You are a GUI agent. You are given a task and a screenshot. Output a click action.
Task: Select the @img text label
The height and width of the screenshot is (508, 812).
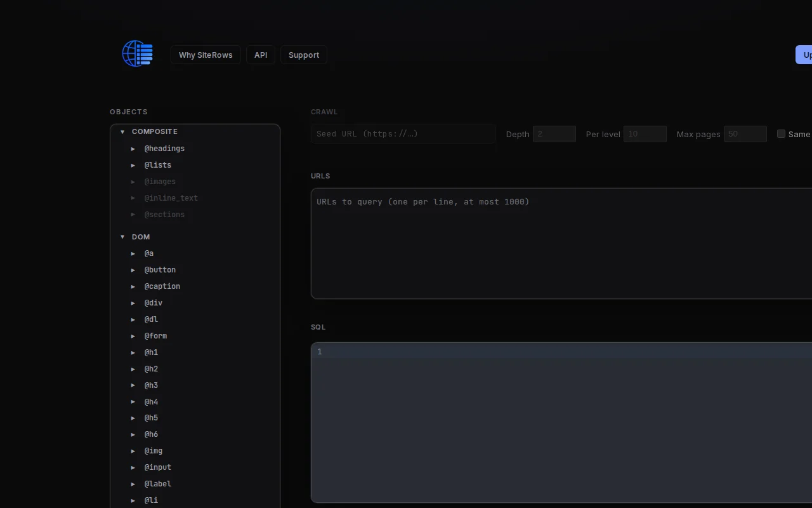154,451
